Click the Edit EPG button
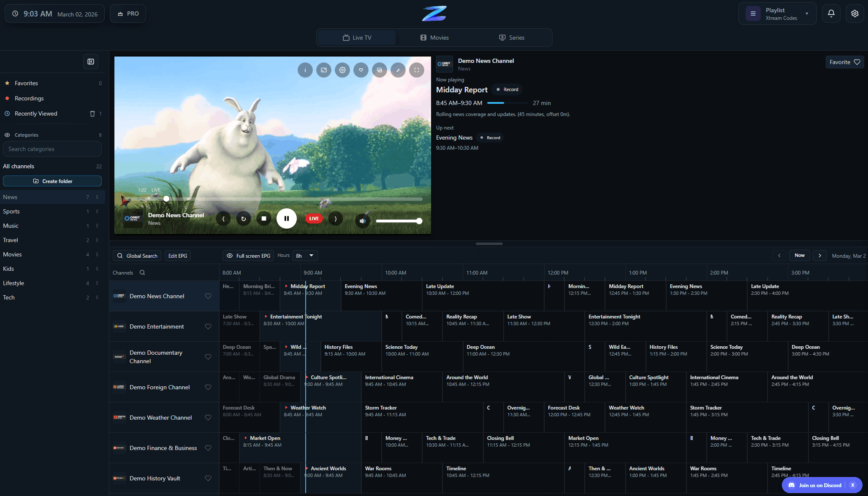The width and height of the screenshot is (868, 496). (177, 256)
